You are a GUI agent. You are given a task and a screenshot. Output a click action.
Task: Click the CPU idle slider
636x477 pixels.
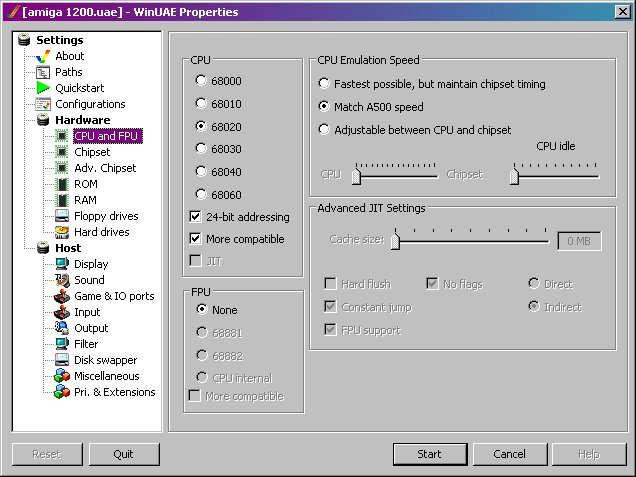(x=554, y=173)
